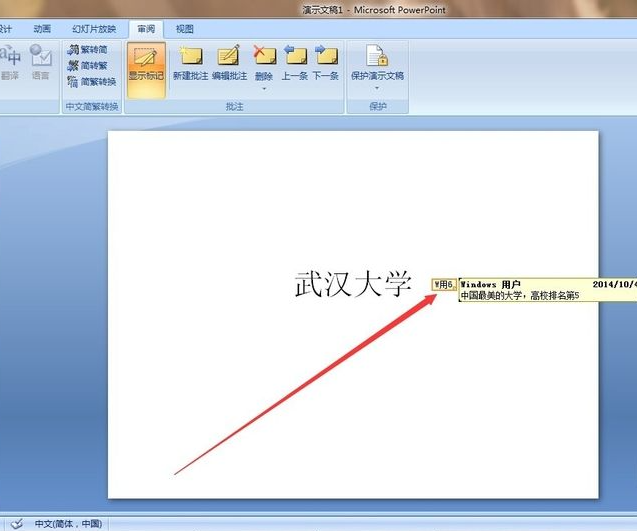Screen dimensions: 637x531
Task: Expand the 删除 dropdown arrow
Action: tap(264, 88)
